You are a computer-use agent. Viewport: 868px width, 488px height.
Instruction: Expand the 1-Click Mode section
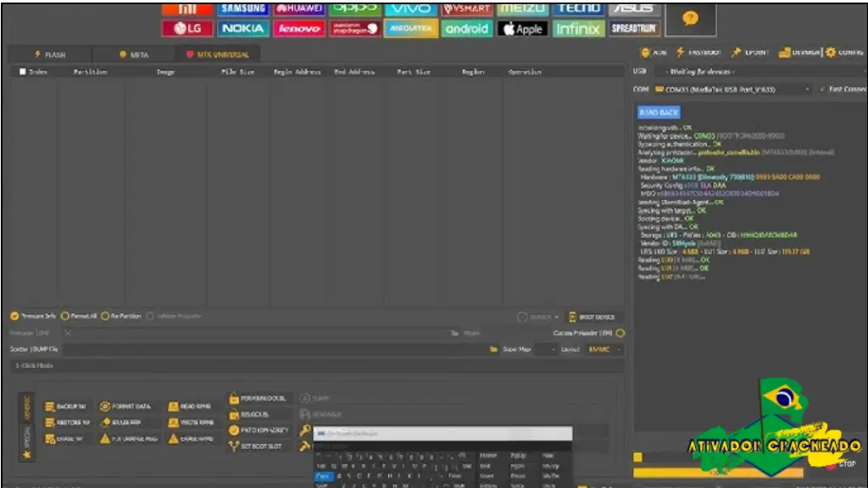pos(318,366)
